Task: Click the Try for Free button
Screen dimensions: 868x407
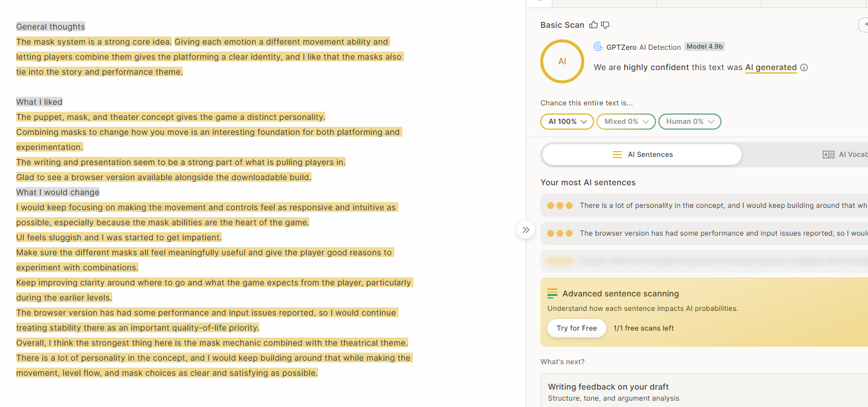Action: tap(577, 328)
